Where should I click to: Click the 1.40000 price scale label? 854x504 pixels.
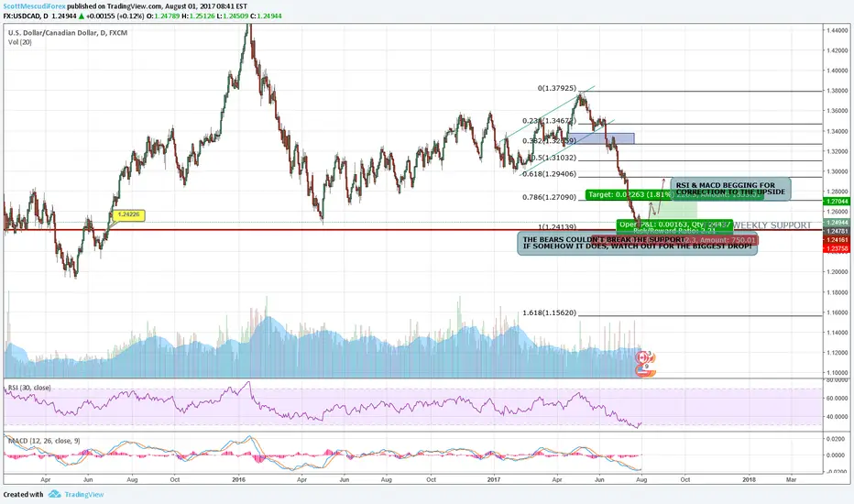pos(838,71)
